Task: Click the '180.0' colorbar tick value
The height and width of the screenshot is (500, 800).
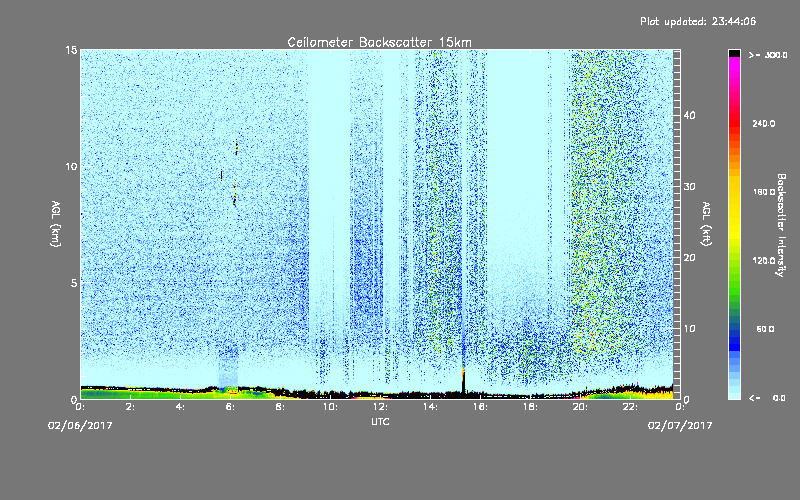Action: click(764, 192)
